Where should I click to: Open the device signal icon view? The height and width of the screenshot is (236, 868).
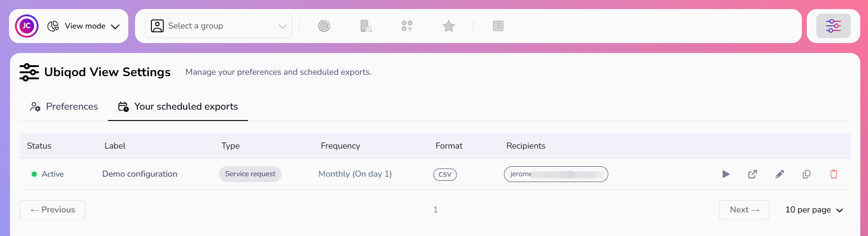click(366, 26)
